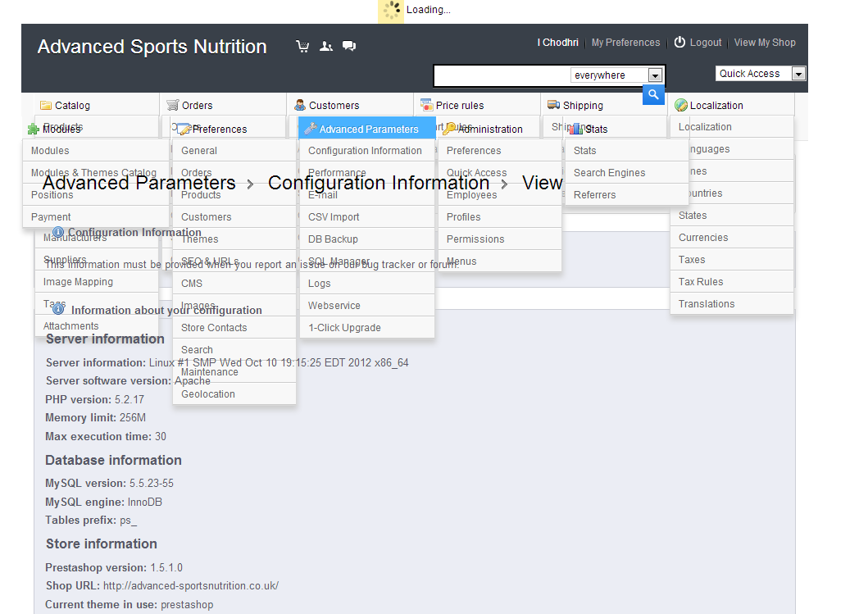This screenshot has width=868, height=614.
Task: Select Referrers in Stats submenu
Action: pyautogui.click(x=627, y=195)
